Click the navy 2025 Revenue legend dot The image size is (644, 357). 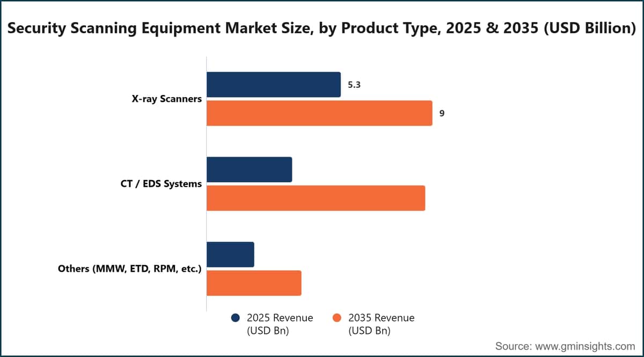(x=236, y=318)
